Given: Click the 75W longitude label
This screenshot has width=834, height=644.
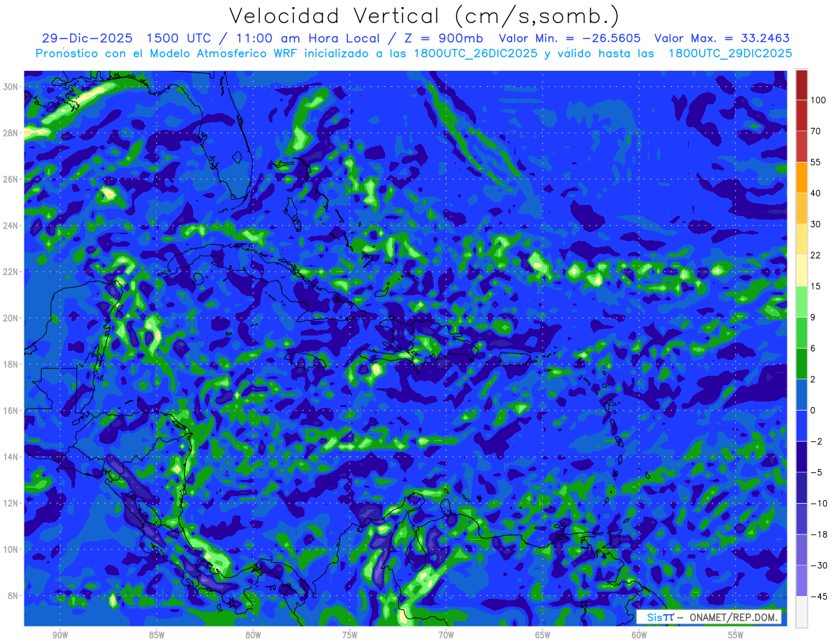Looking at the screenshot, I should [x=350, y=635].
